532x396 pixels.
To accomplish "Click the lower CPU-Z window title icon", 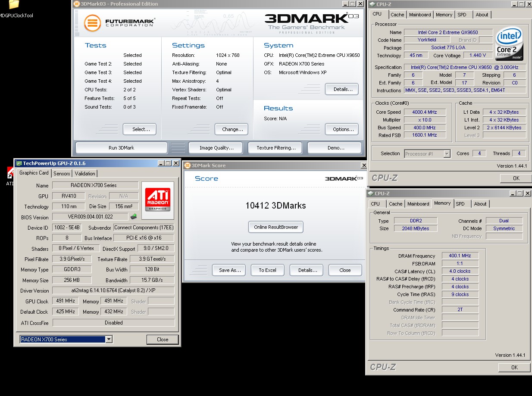I will [x=371, y=194].
